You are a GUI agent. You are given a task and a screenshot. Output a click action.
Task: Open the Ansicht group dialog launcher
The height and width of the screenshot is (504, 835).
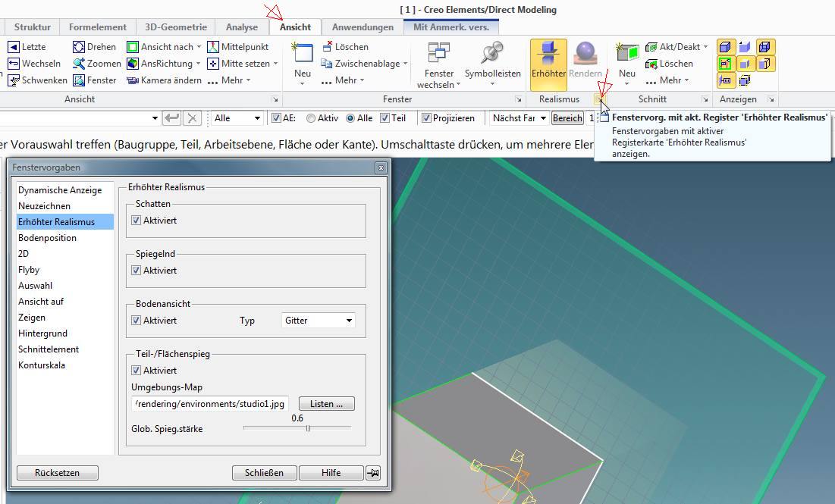pos(275,99)
